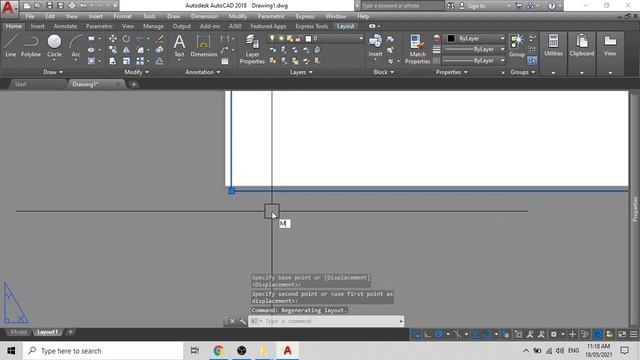Switch to the Layout ribbon tab
The image size is (640, 360).
pos(345,26)
